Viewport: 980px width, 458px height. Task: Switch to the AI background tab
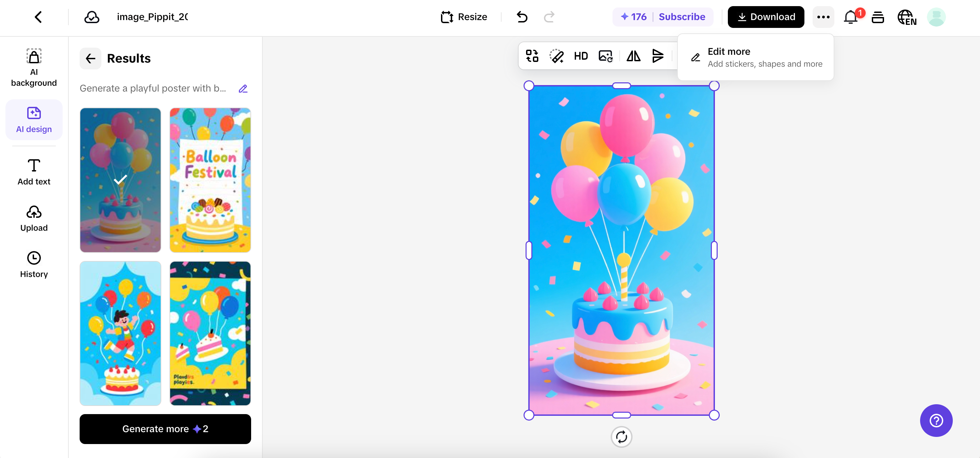click(34, 68)
